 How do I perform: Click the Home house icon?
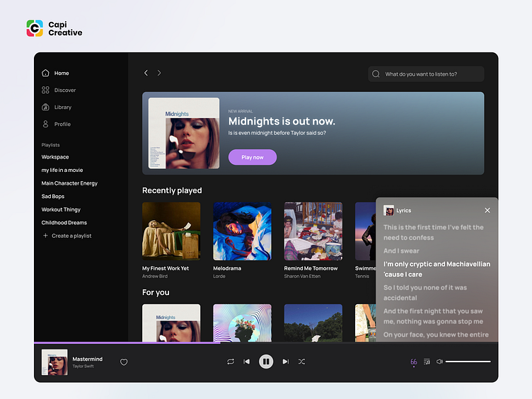click(x=45, y=73)
